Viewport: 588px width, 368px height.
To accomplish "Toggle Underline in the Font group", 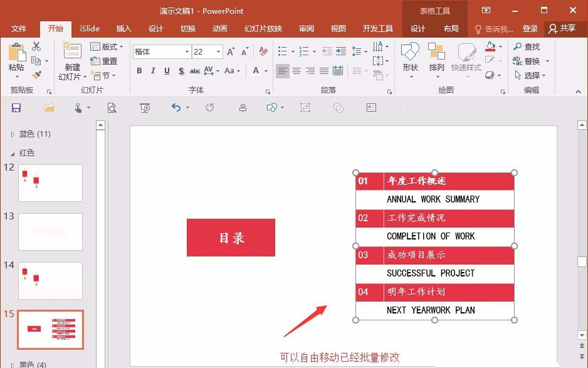I will (165, 71).
